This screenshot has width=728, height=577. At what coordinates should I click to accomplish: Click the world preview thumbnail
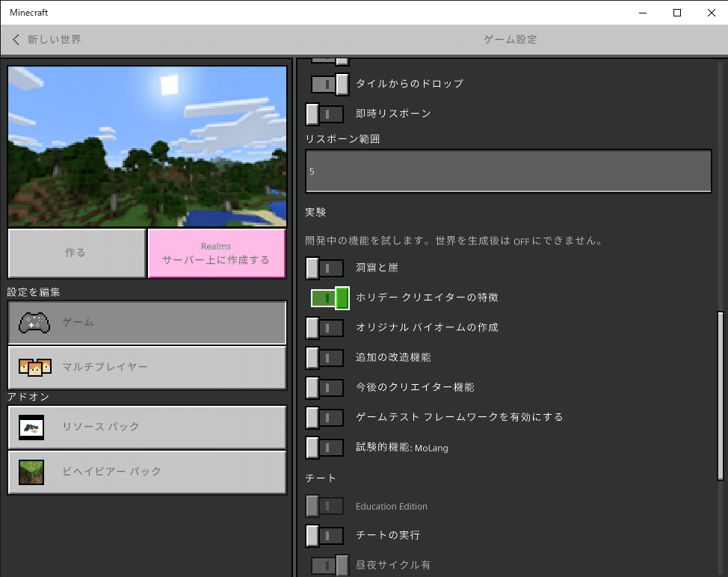(146, 146)
